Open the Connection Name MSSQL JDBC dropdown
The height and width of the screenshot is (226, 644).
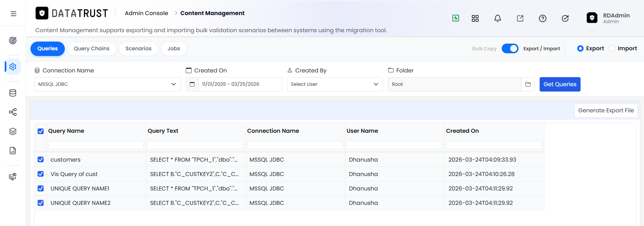click(x=107, y=84)
